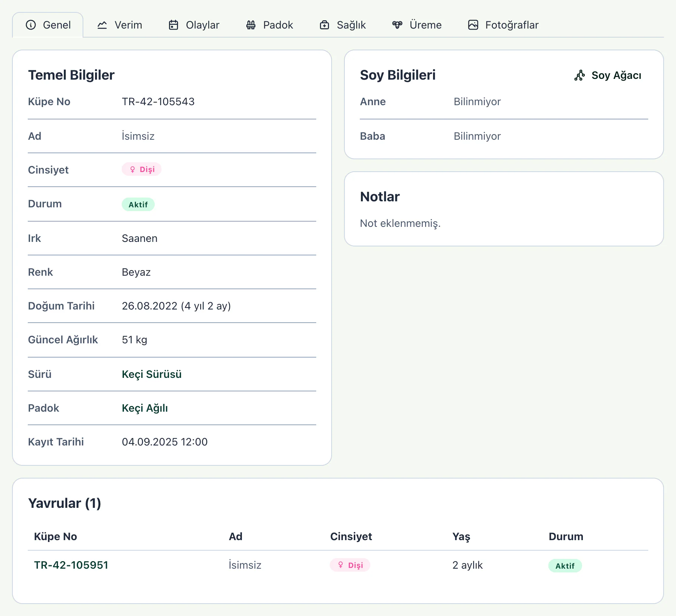Click the Aktif status badge under Durum
Image resolution: width=676 pixels, height=616 pixels.
click(138, 204)
